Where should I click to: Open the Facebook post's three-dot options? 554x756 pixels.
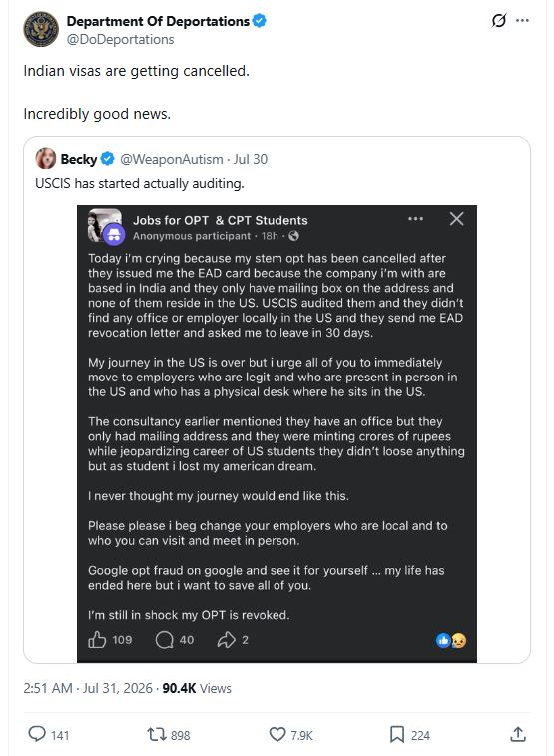[415, 219]
